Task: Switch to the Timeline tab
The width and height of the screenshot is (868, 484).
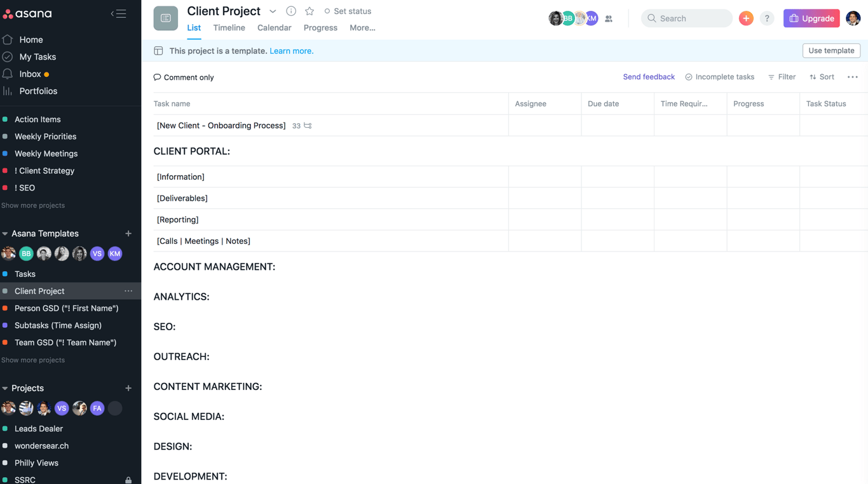Action: point(229,28)
